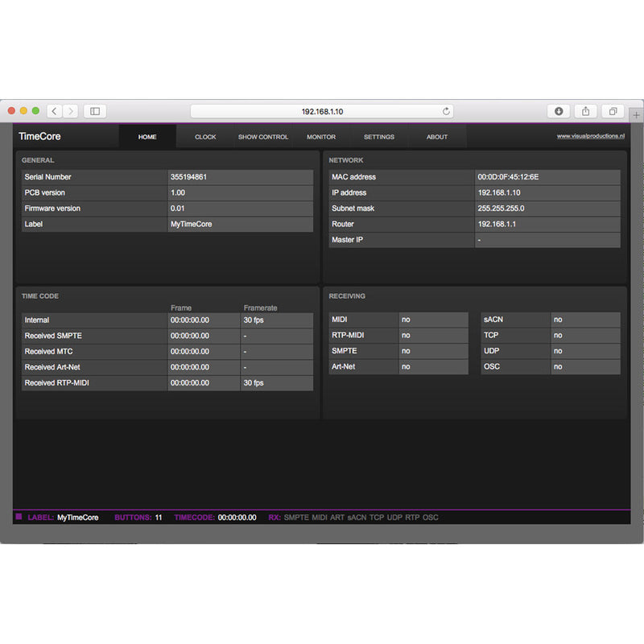Open the CLOCK tab
The width and height of the screenshot is (644, 644).
point(205,137)
